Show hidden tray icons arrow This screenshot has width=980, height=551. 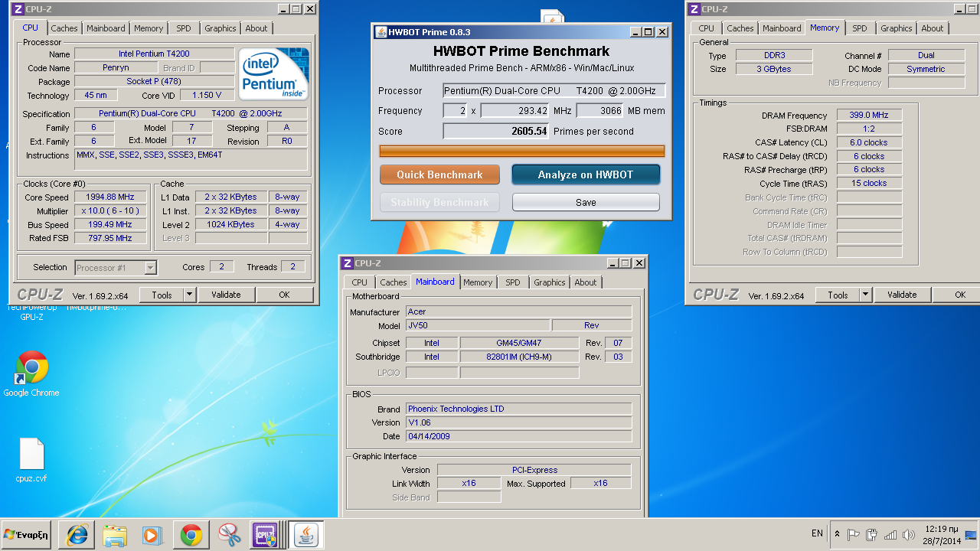(837, 535)
